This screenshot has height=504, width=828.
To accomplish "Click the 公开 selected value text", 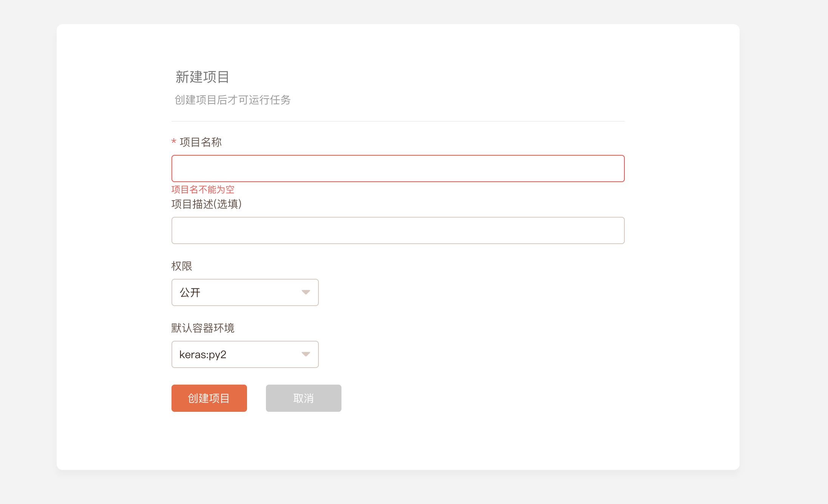I will point(190,292).
